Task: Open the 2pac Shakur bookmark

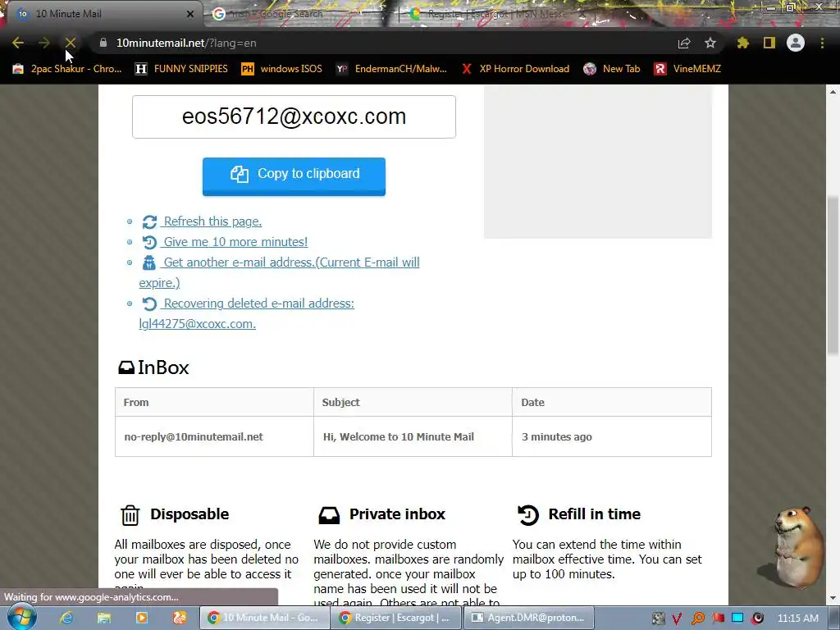Action: point(67,69)
